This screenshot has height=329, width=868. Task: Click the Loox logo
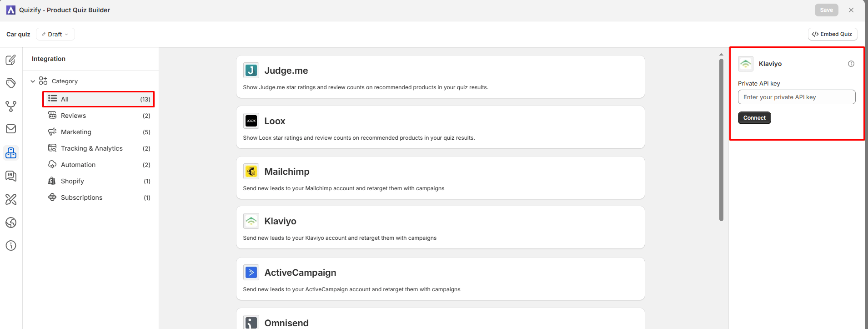[251, 121]
